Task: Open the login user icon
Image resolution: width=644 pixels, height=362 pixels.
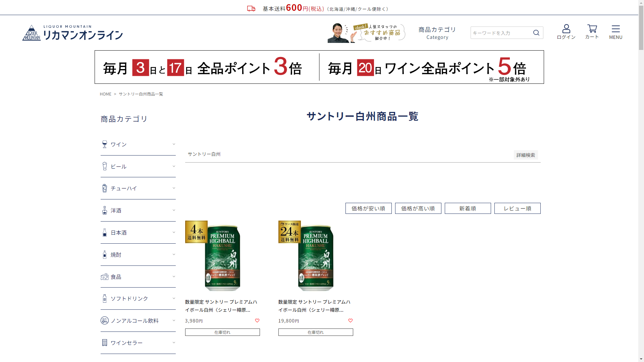Action: click(566, 29)
